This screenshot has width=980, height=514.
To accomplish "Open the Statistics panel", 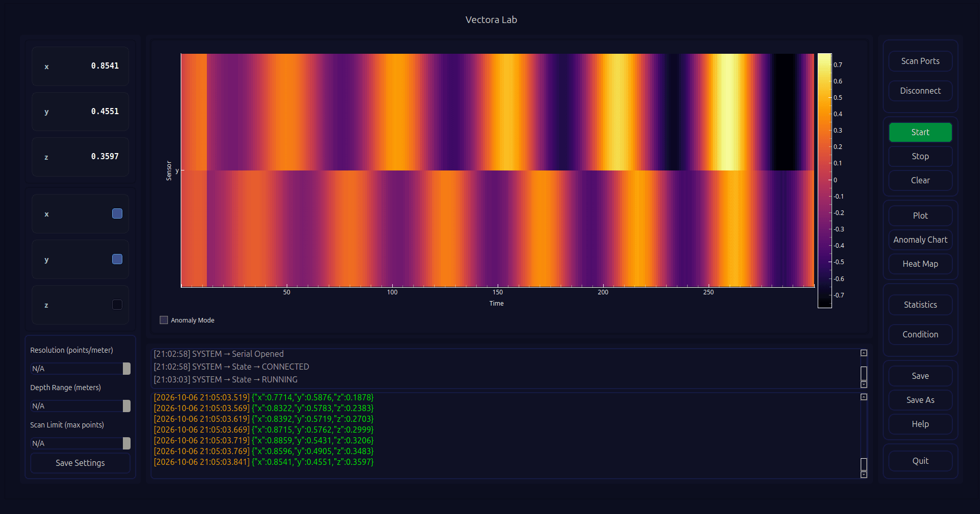I will point(920,305).
